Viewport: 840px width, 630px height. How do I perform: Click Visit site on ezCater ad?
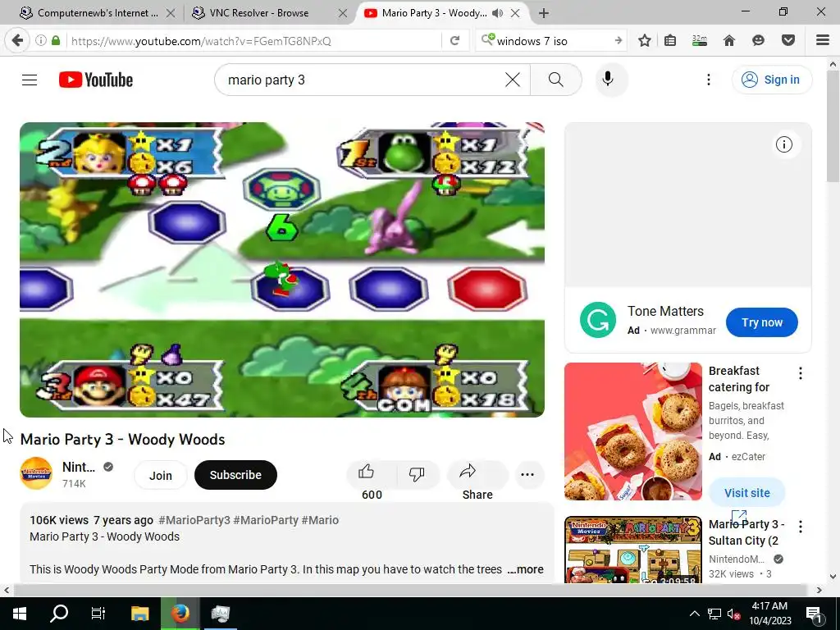(746, 493)
